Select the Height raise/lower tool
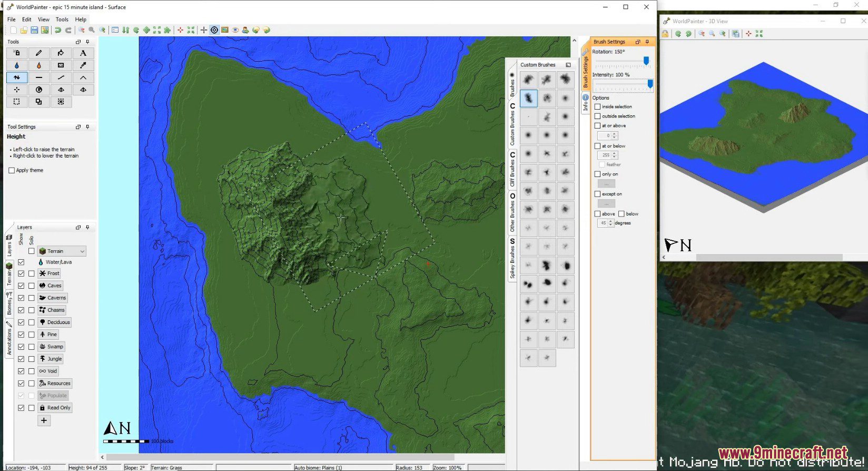This screenshot has height=471, width=868. 17,77
